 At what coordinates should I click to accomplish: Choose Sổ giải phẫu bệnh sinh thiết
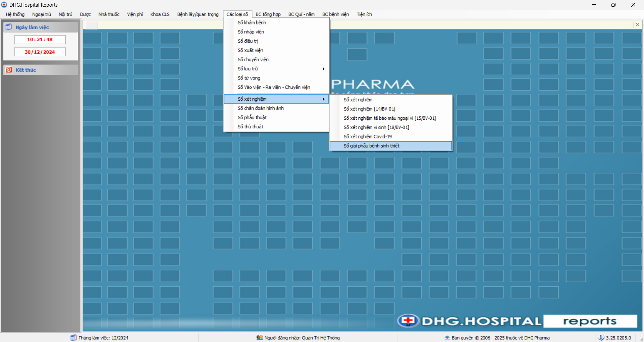coord(391,146)
